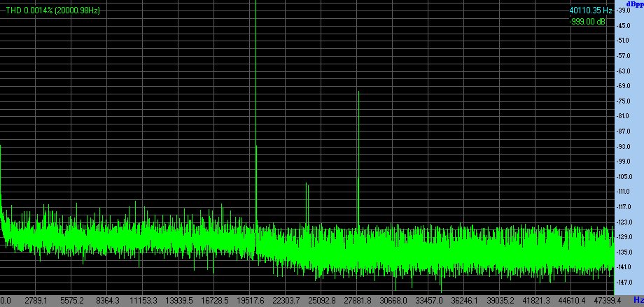The width and height of the screenshot is (644, 307).
Task: Click the 5575.2 frequency axis label
Action: [71, 301]
